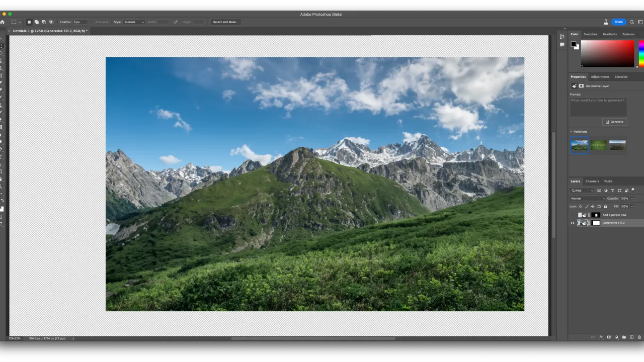This screenshot has width=644, height=362.
Task: Toggle lock image pixels brush icon
Action: (587, 207)
